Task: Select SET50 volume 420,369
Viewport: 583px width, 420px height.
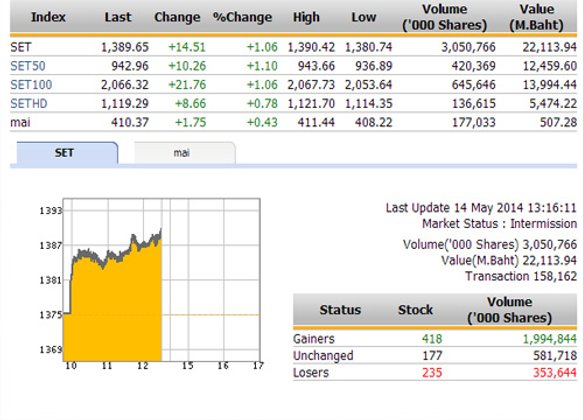Action: pyautogui.click(x=474, y=66)
